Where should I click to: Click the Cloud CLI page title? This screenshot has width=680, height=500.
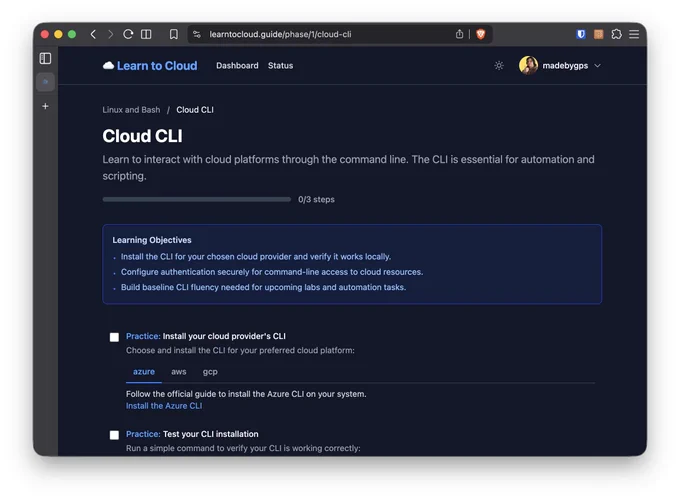tap(142, 136)
